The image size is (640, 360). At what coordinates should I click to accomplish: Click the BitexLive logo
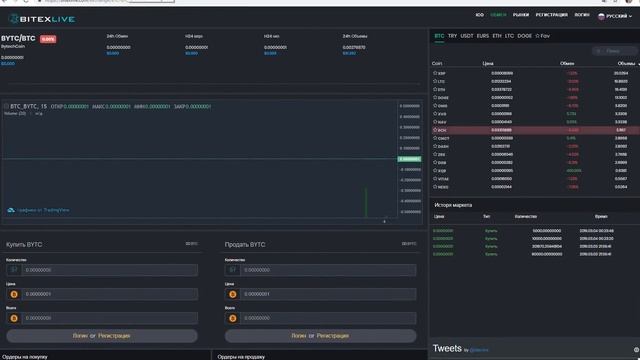click(x=42, y=19)
